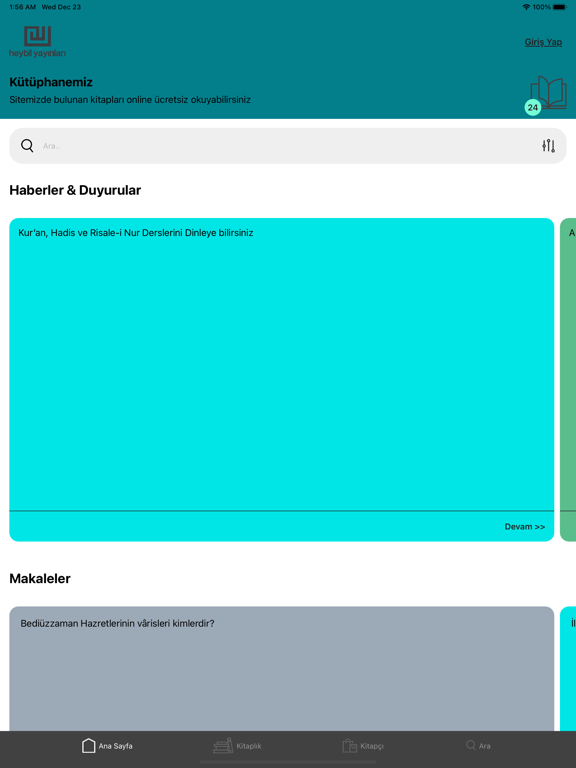Open the partially visible green news card
This screenshot has height=768, width=576.
568,380
